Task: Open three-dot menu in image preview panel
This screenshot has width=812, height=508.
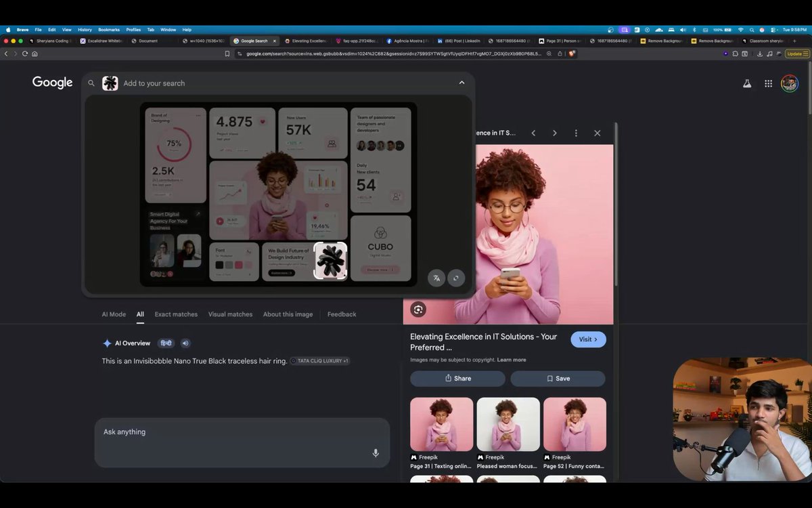Action: 576,133
